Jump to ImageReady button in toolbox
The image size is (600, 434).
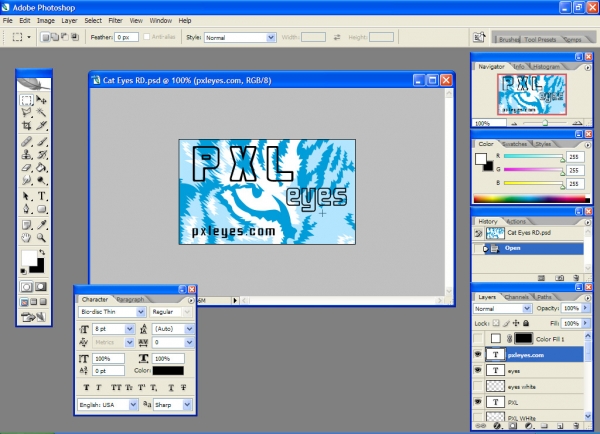pyautogui.click(x=34, y=317)
